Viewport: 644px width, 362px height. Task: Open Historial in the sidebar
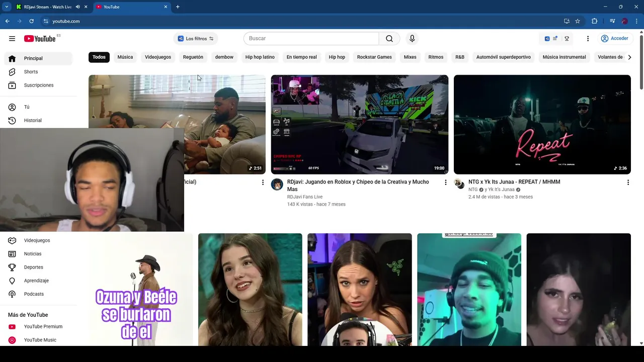[x=38, y=121]
